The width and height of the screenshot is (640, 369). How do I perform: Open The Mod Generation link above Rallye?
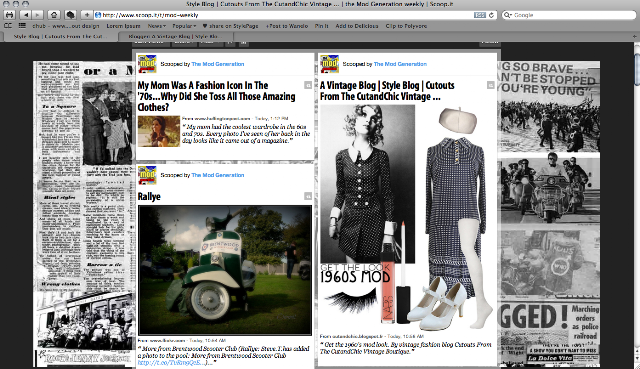pyautogui.click(x=218, y=175)
